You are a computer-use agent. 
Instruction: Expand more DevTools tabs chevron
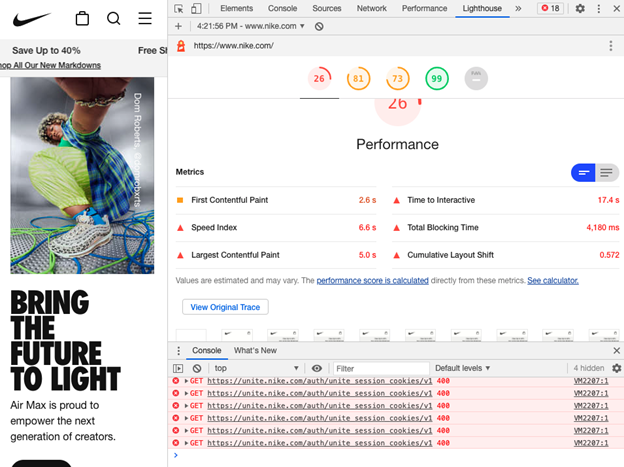click(518, 8)
